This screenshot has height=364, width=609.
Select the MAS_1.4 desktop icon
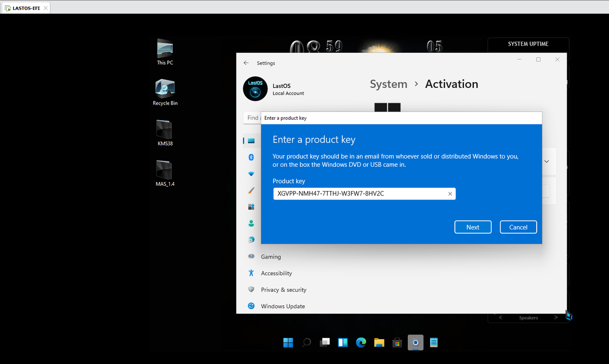coord(165,173)
